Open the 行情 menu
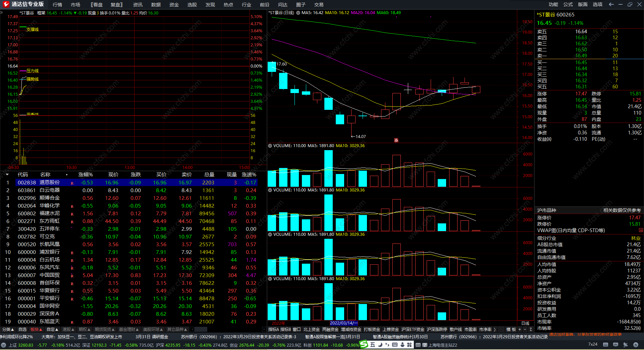The height and width of the screenshot is (350, 644). point(57,5)
